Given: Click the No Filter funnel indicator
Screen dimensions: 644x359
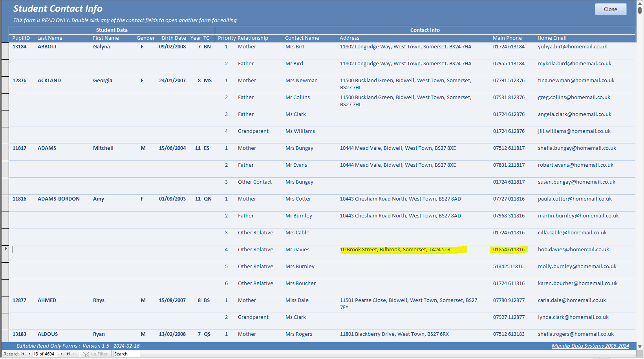Looking at the screenshot, I should click(x=95, y=354).
